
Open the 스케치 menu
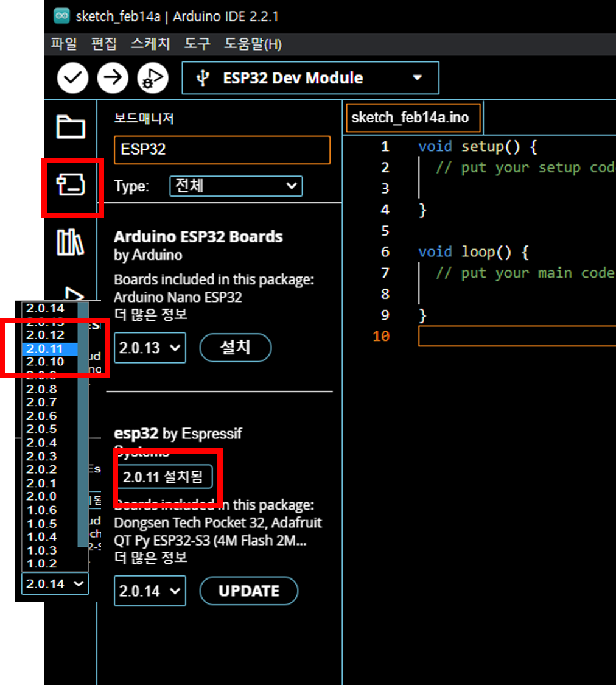pos(150,44)
